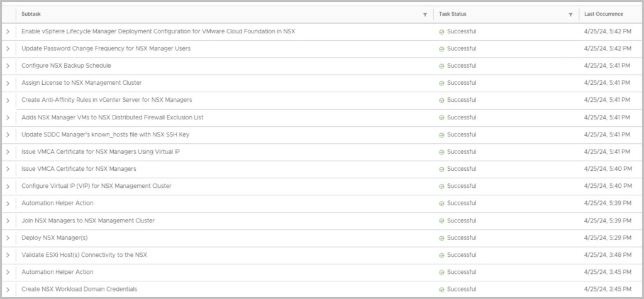Image resolution: width=644 pixels, height=299 pixels.
Task: Select Issue VMCA Certificate Using Virtual IP subtask
Action: pos(105,151)
